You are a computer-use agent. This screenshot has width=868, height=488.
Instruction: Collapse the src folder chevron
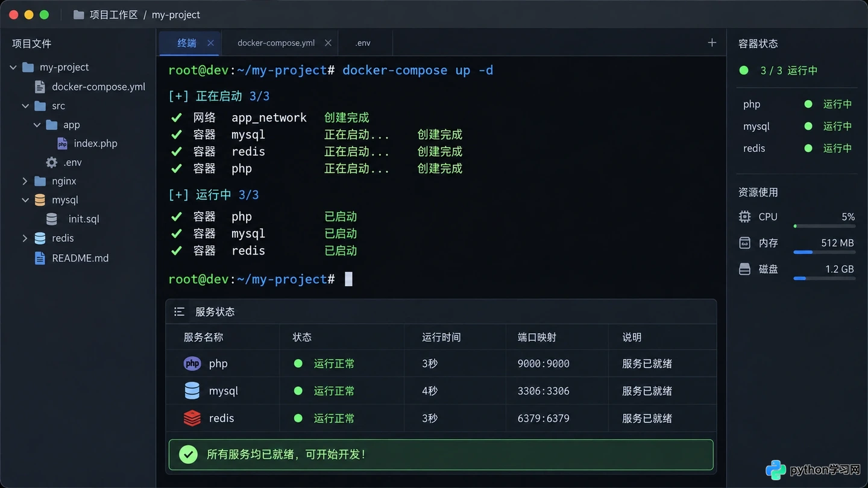tap(25, 106)
